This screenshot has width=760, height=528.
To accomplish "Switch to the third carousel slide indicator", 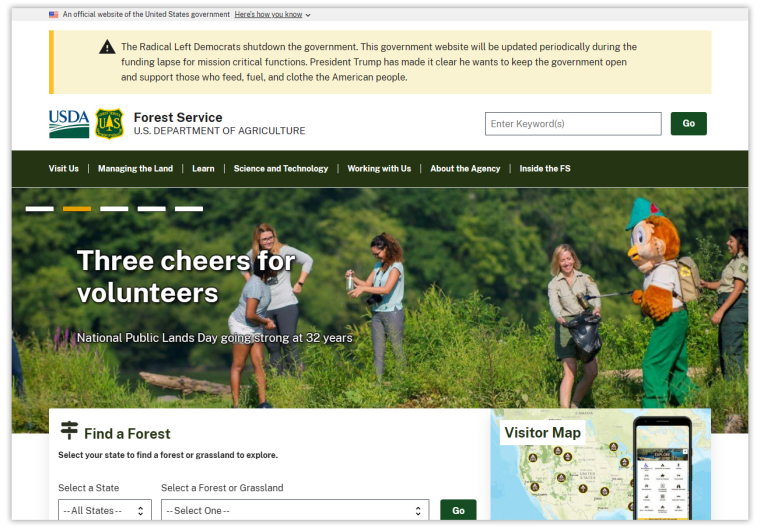I will 114,209.
